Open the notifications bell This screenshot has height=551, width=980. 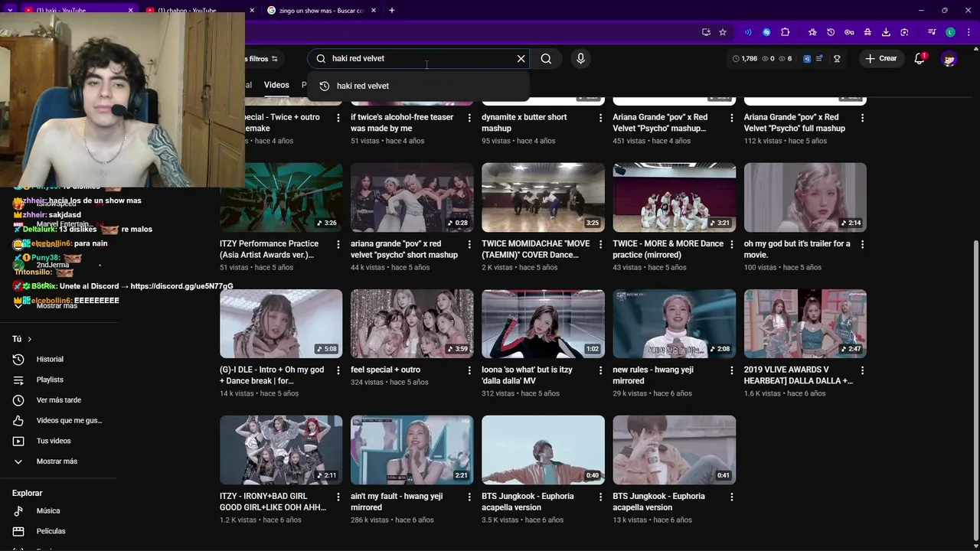point(920,58)
